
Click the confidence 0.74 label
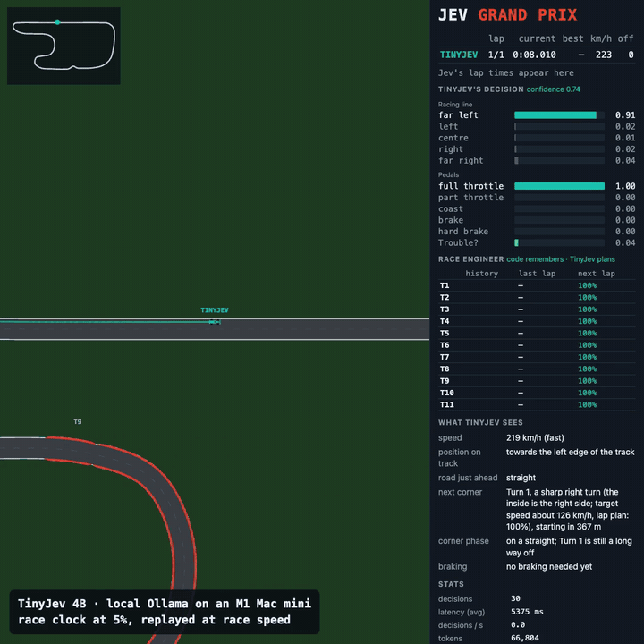pyautogui.click(x=554, y=89)
